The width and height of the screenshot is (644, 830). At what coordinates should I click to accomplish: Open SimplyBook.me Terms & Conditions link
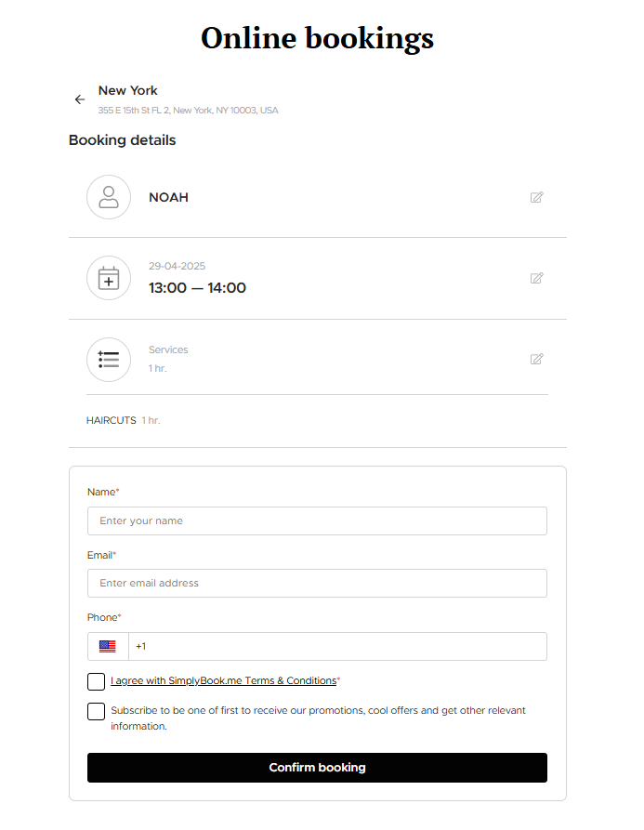[223, 680]
